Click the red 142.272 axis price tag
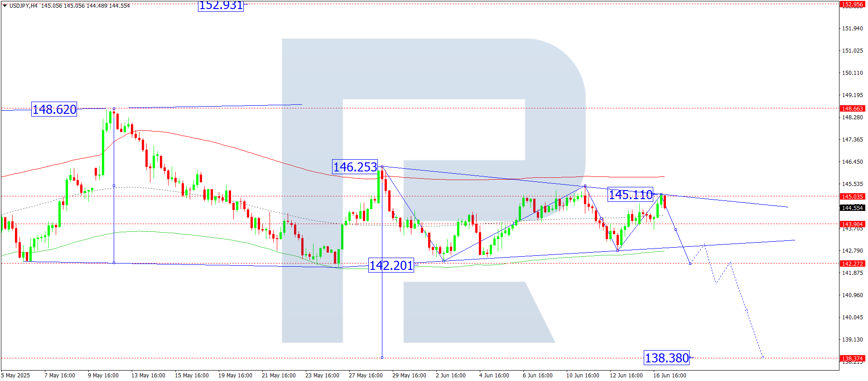The height and width of the screenshot is (381, 868). pyautogui.click(x=853, y=264)
